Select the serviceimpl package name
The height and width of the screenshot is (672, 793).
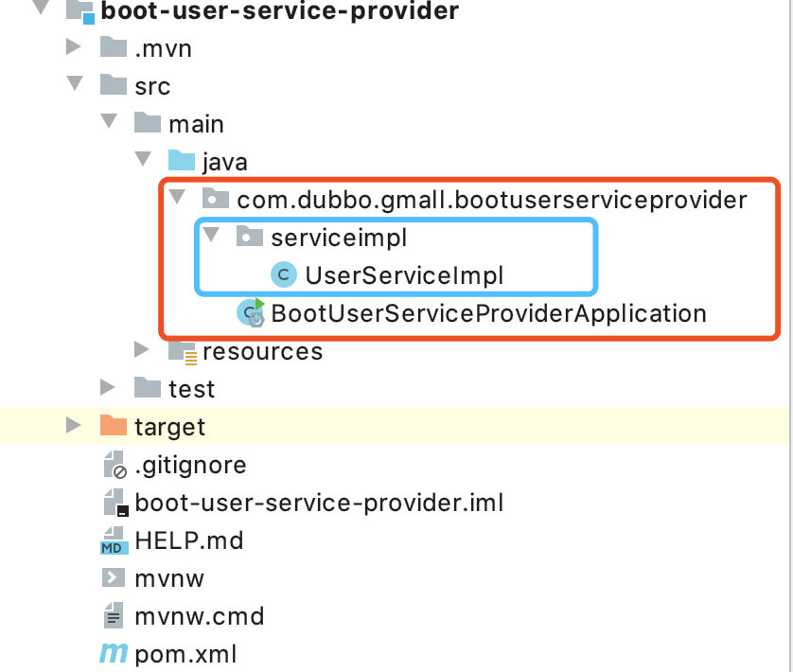point(339,238)
